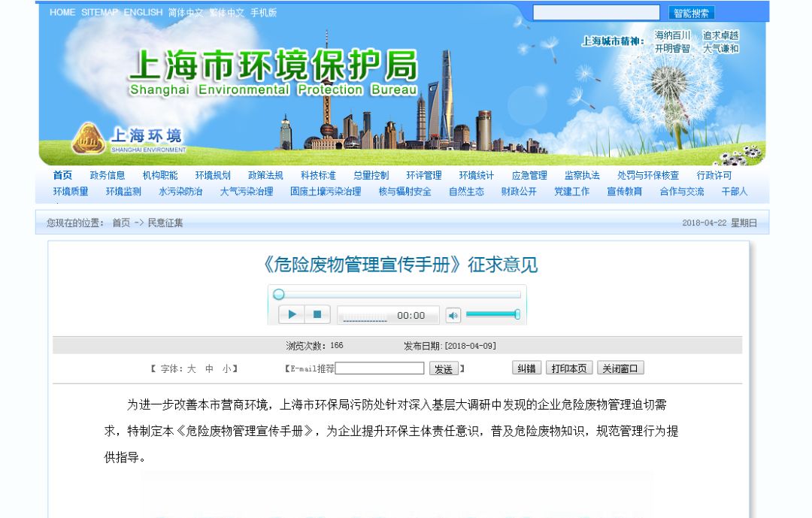Click the publish date [2018-04-09]
The height and width of the screenshot is (518, 812).
click(470, 346)
